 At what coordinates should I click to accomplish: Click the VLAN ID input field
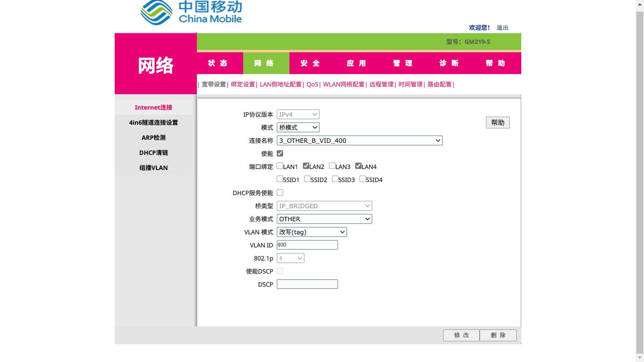click(x=307, y=245)
